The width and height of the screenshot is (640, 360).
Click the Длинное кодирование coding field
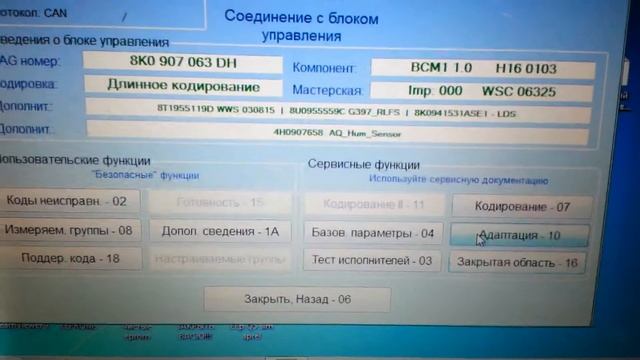click(183, 86)
